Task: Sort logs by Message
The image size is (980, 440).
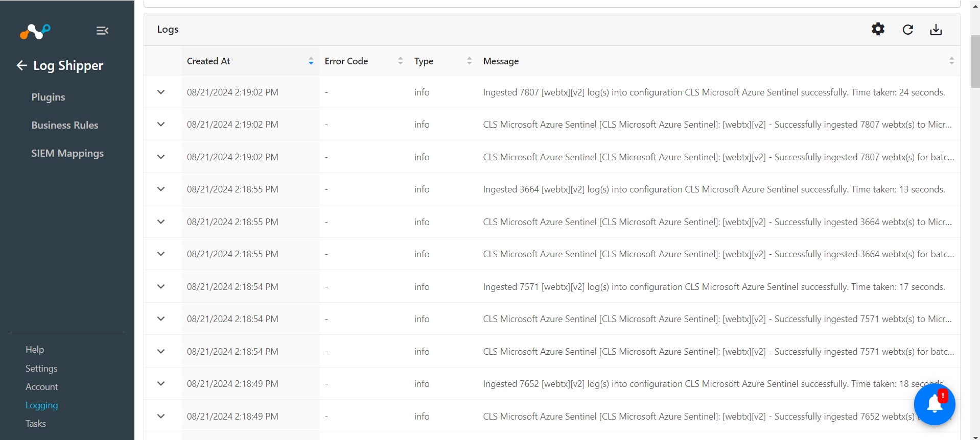Action: point(951,61)
